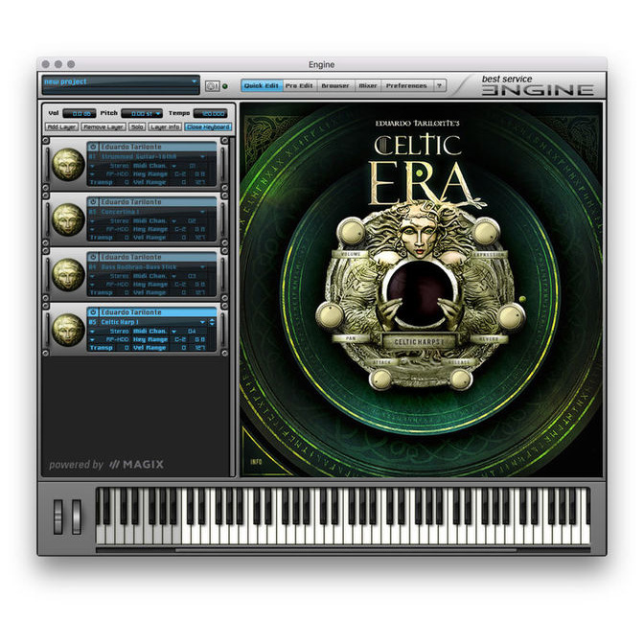Step through presets with Celtic Harp stepper arrows
Screen dimensions: 644x644
tap(212, 322)
